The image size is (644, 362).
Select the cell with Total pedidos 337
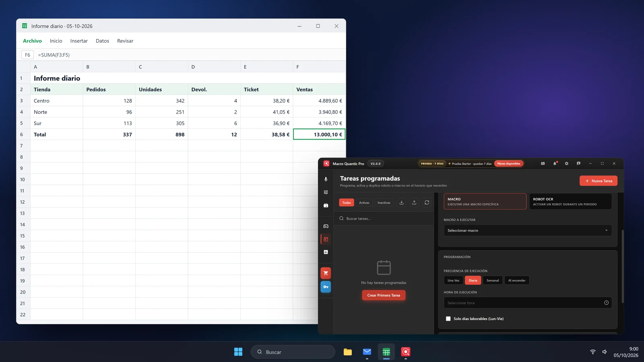(109, 134)
